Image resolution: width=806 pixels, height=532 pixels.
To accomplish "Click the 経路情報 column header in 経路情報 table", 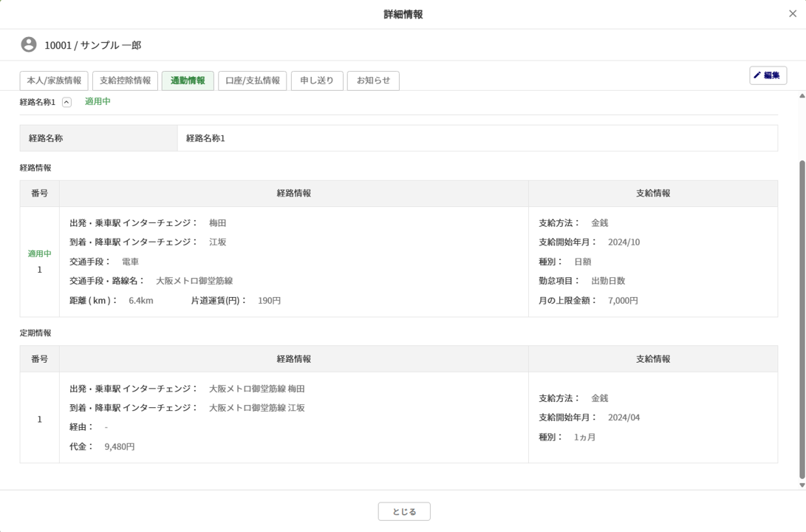I will pyautogui.click(x=294, y=194).
